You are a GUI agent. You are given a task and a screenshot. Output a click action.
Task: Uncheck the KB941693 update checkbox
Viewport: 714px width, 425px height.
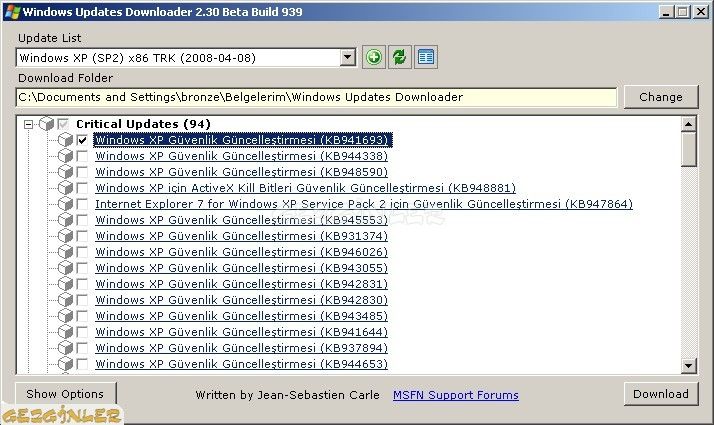[x=82, y=140]
